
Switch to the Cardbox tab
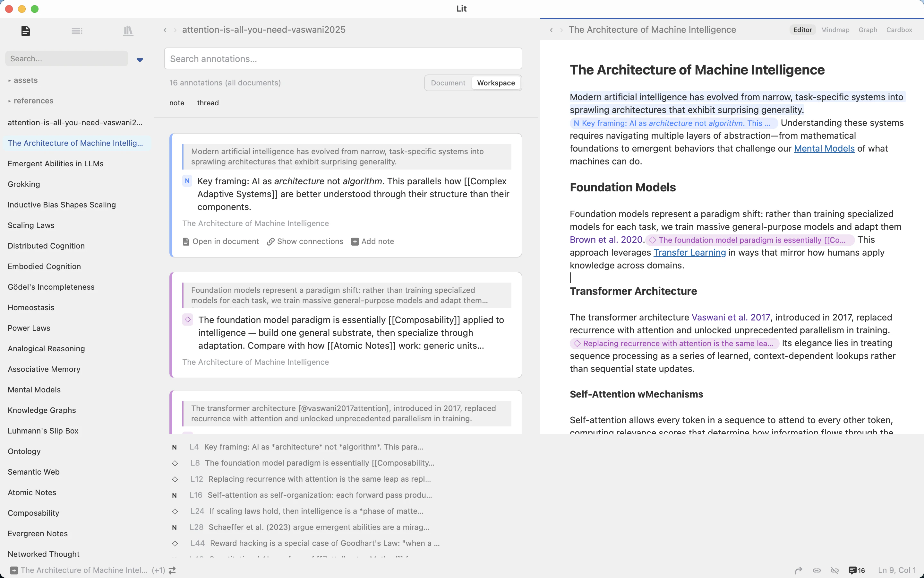(x=899, y=30)
